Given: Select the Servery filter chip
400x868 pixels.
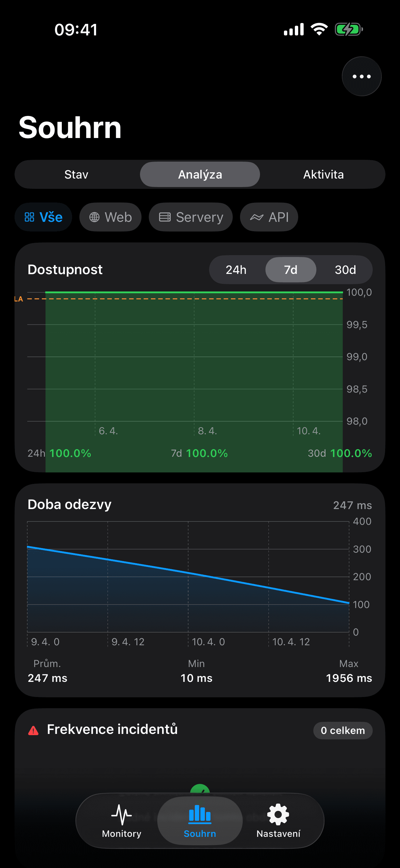Looking at the screenshot, I should [191, 217].
